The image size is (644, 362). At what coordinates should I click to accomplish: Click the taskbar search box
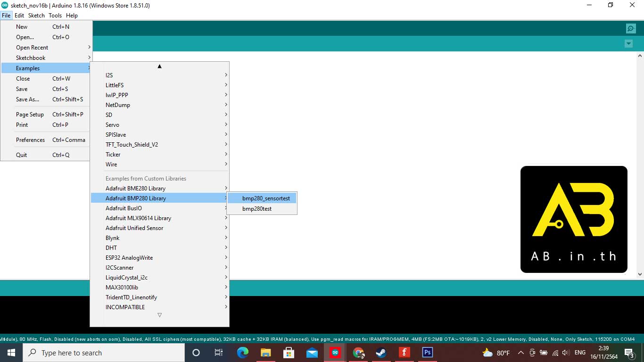click(104, 353)
